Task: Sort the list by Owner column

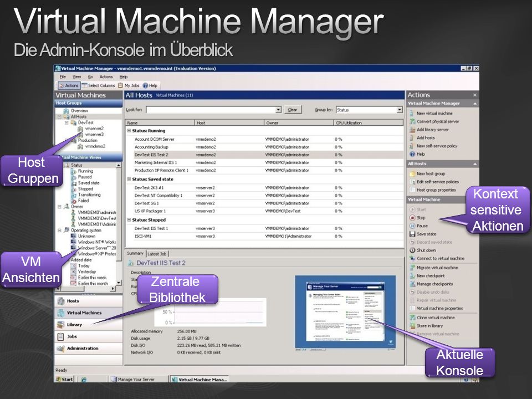Action: coord(299,123)
